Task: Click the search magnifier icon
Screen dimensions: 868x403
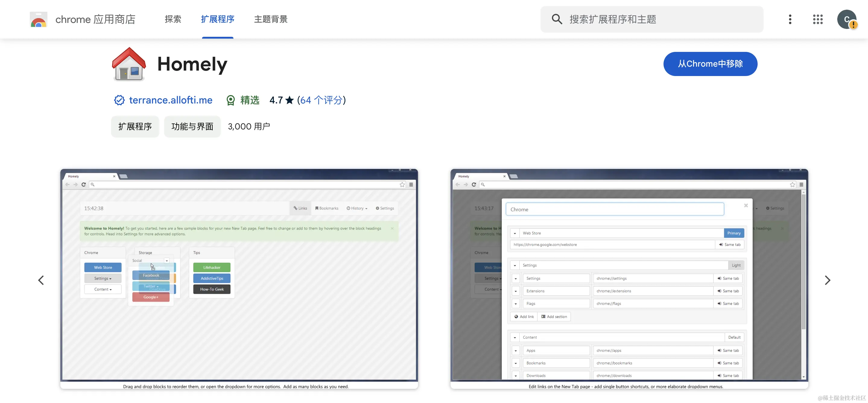Action: (x=557, y=19)
